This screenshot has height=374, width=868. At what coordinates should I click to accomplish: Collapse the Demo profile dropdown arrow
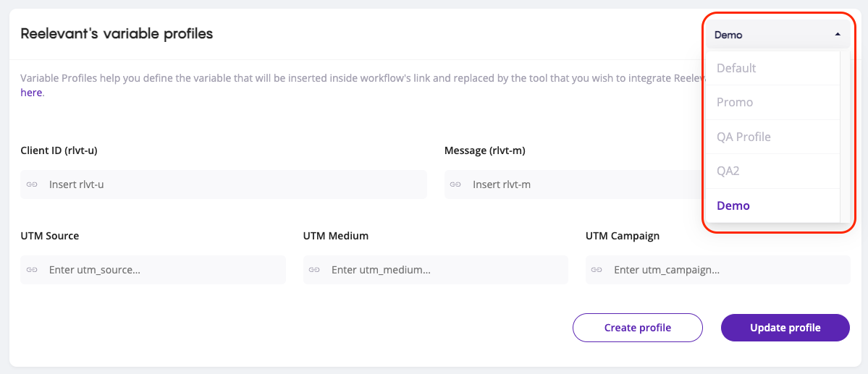point(838,35)
